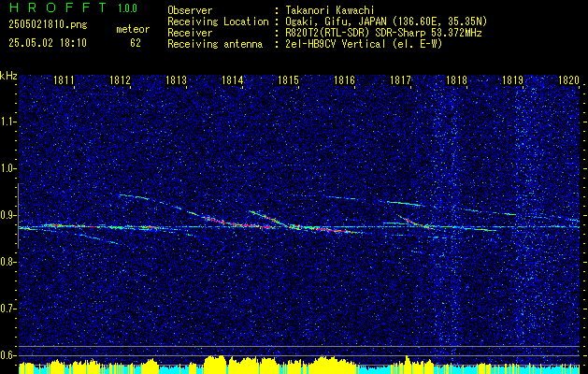The image size is (588, 374).
Task: Click the 0.8 kHz axis label
Action: pyautogui.click(x=7, y=262)
